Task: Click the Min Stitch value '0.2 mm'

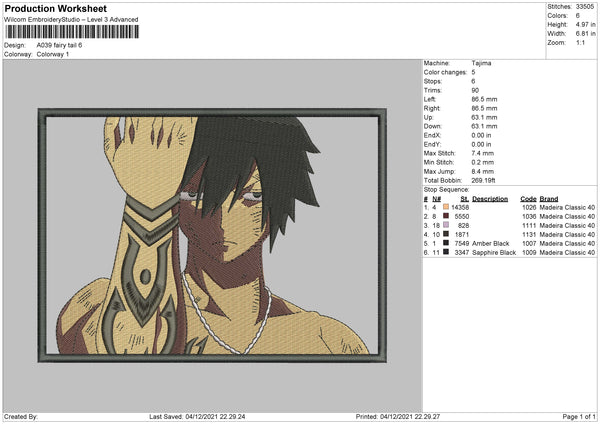Action: click(483, 162)
